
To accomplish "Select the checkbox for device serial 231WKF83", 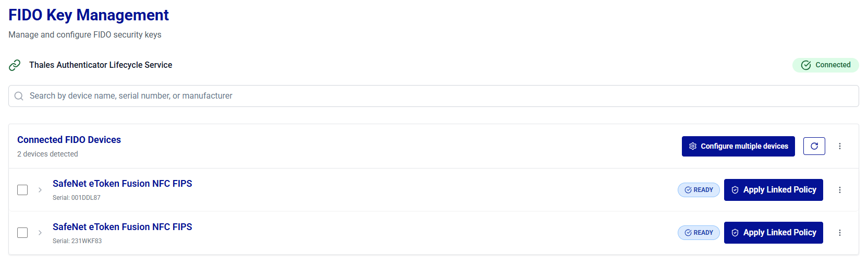I will tap(22, 233).
